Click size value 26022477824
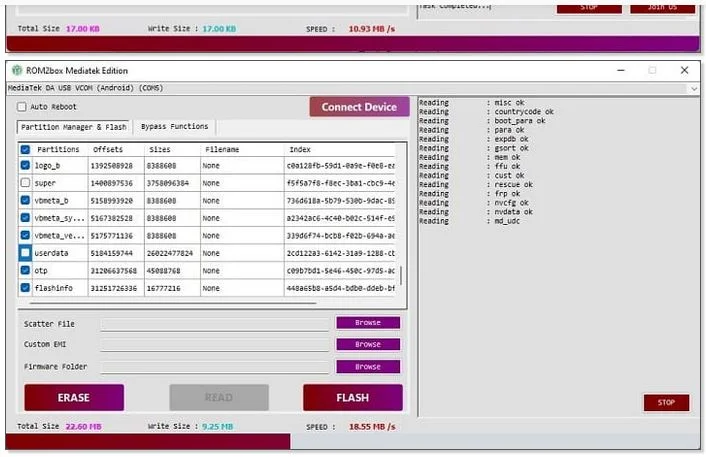This screenshot has width=706, height=457. [x=170, y=253]
